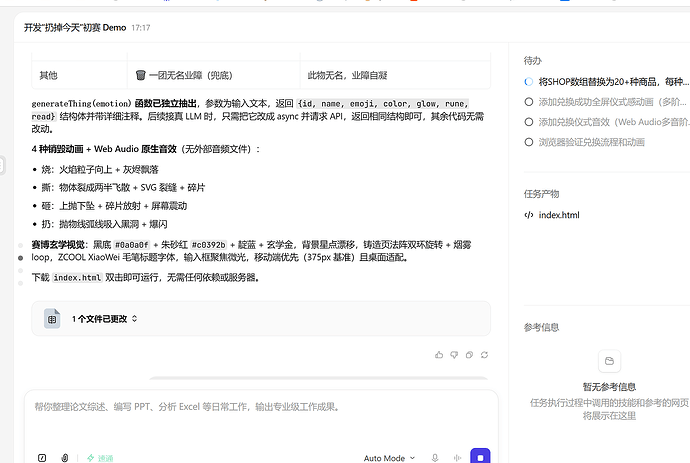Toggle the 速通 lightning mode
The height and width of the screenshot is (463, 690).
[100, 458]
